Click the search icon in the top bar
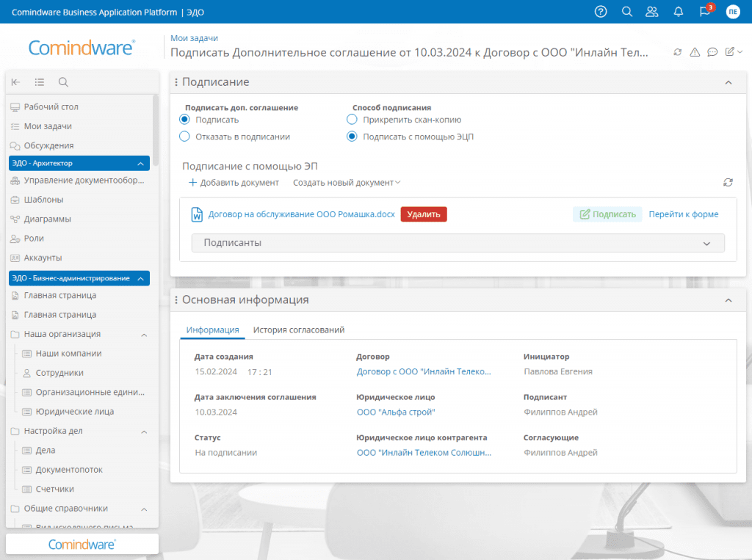 coord(626,11)
